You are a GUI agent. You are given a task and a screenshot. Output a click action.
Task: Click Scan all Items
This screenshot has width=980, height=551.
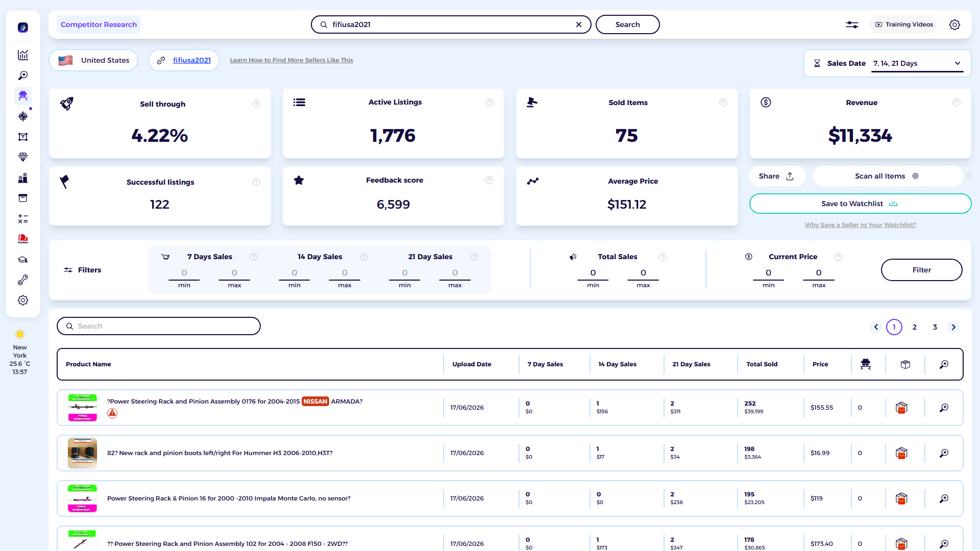pos(887,176)
